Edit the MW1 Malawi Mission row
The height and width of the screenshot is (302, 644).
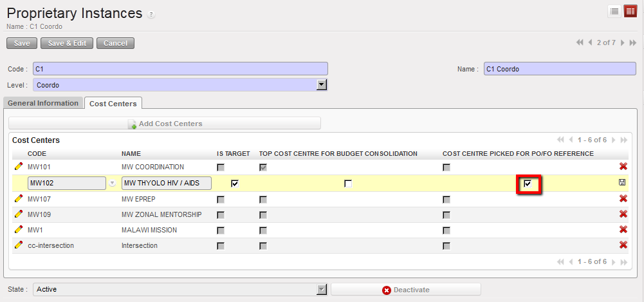click(x=18, y=230)
